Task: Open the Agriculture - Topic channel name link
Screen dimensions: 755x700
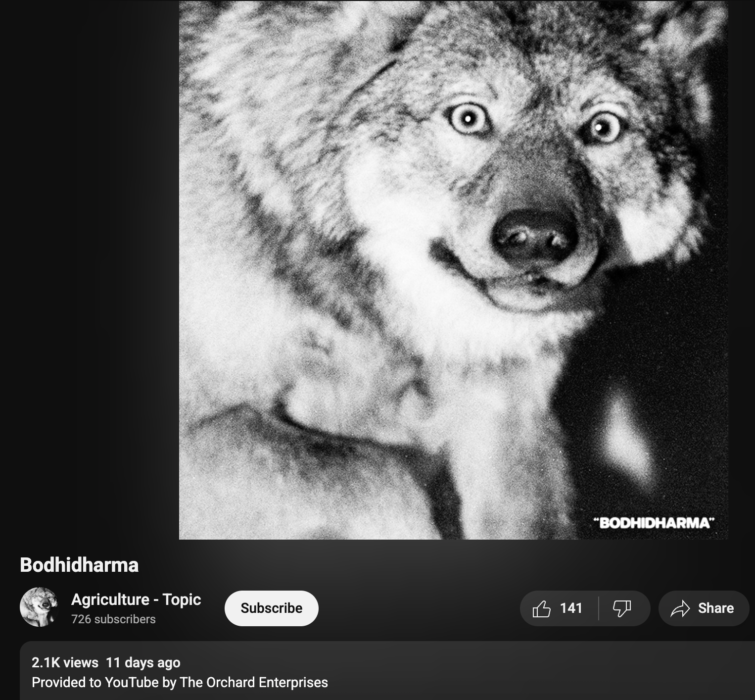Action: point(136,600)
